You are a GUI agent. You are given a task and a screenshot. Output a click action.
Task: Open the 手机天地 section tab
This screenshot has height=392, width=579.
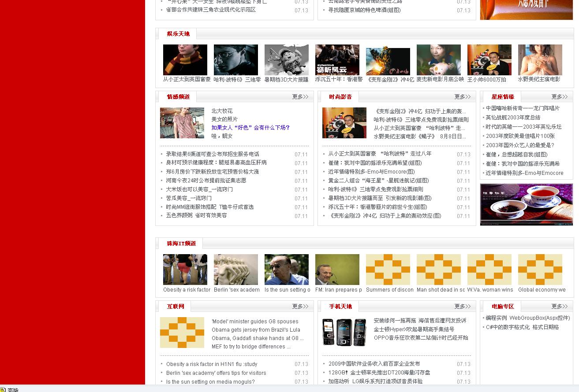point(340,307)
